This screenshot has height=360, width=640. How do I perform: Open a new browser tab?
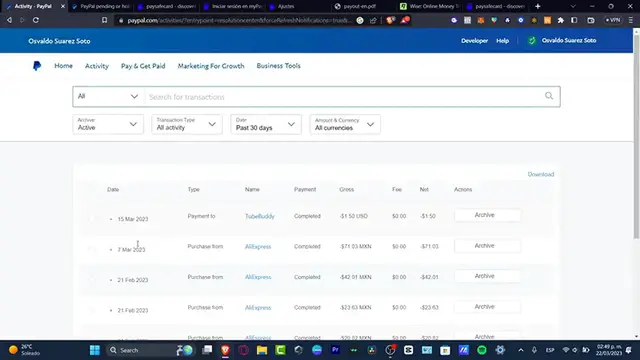click(538, 6)
